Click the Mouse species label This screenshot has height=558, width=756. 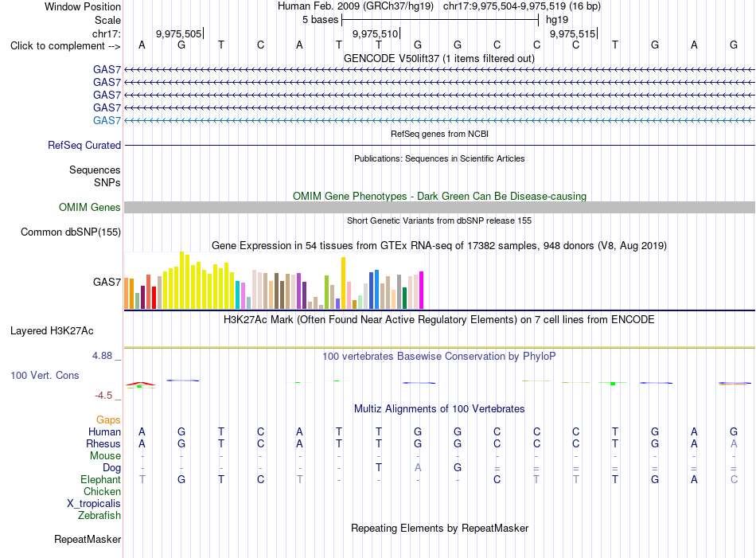(105, 456)
